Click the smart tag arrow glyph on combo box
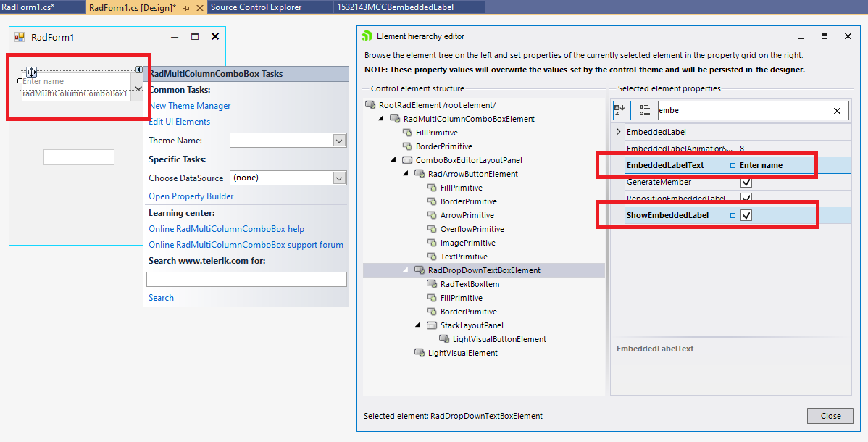 click(x=139, y=70)
